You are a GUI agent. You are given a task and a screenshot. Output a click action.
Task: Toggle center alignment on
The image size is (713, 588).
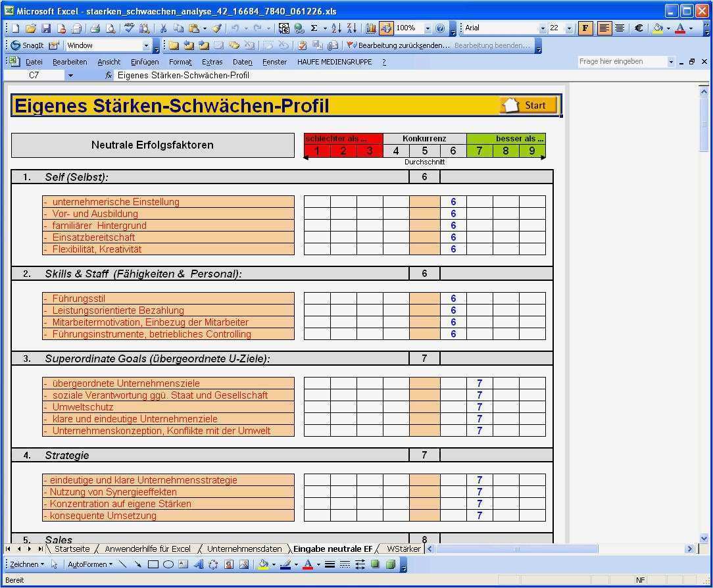[619, 28]
